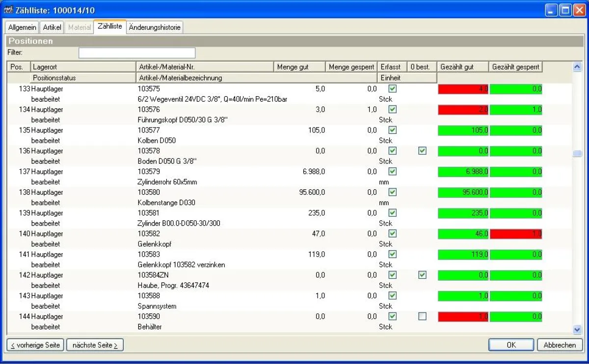The width and height of the screenshot is (589, 364).
Task: Uncheck 0 best. checkbox for position 136
Action: (422, 151)
